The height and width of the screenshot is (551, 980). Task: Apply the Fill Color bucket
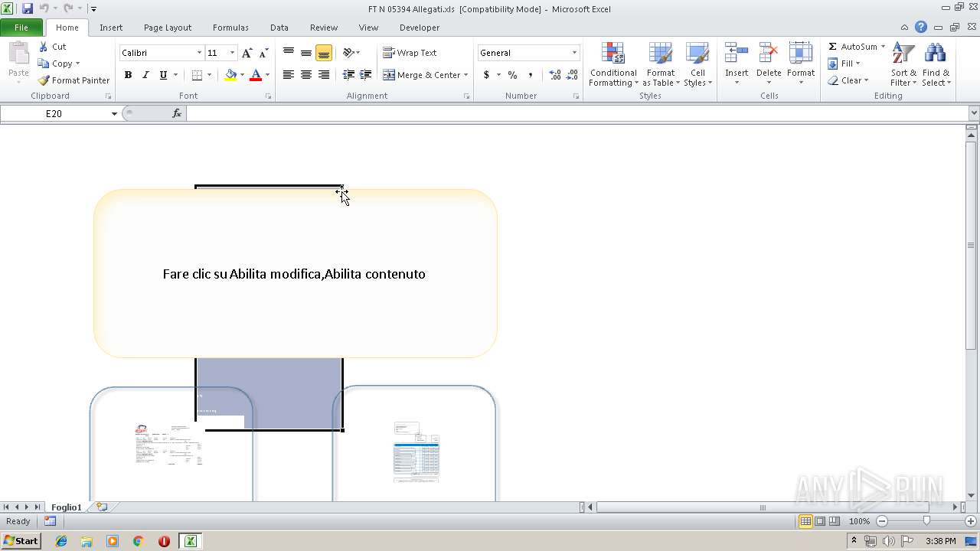pyautogui.click(x=230, y=75)
